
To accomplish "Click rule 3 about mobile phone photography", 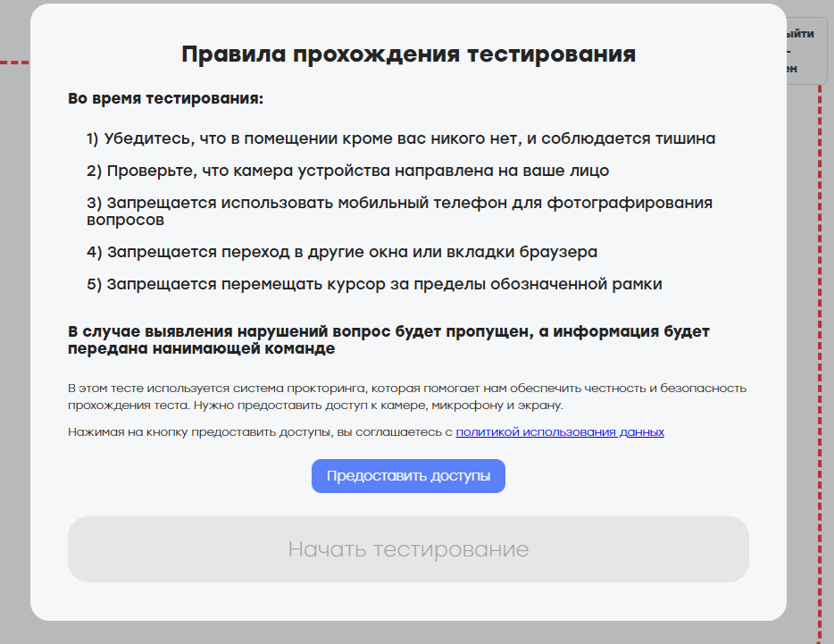I will [x=399, y=203].
